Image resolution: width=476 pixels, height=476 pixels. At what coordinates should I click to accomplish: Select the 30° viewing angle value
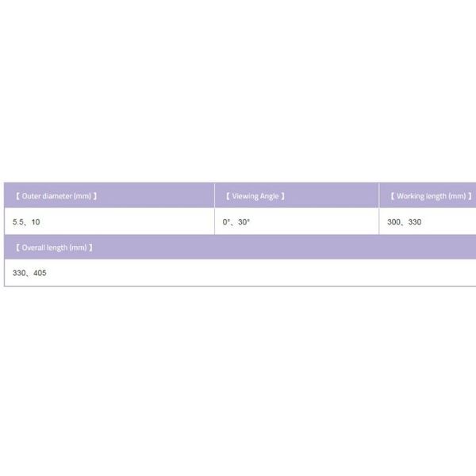coord(244,222)
